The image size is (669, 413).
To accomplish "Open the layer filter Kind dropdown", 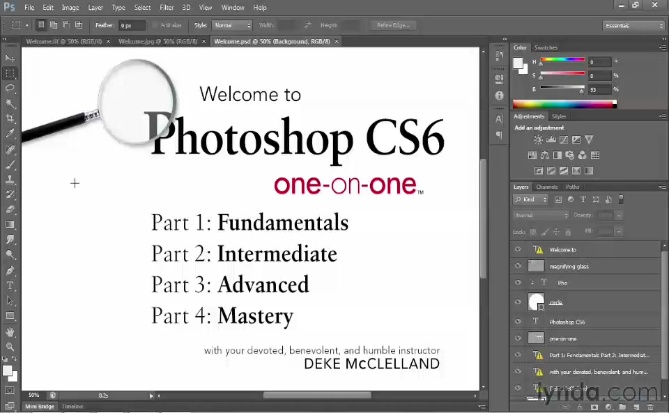I will [531, 199].
